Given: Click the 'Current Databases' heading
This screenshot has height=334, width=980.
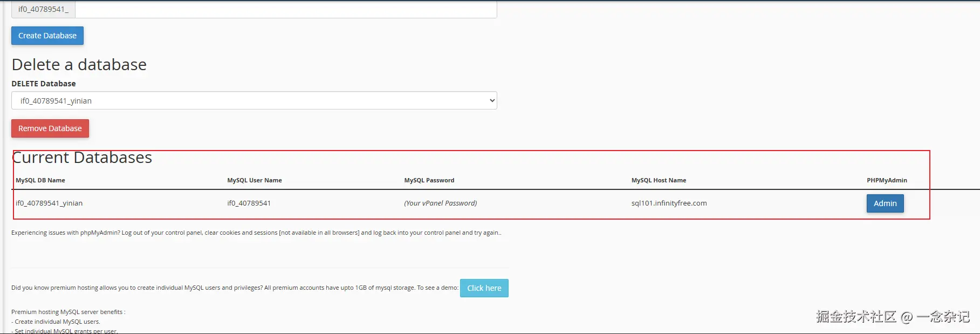Looking at the screenshot, I should click(x=82, y=158).
